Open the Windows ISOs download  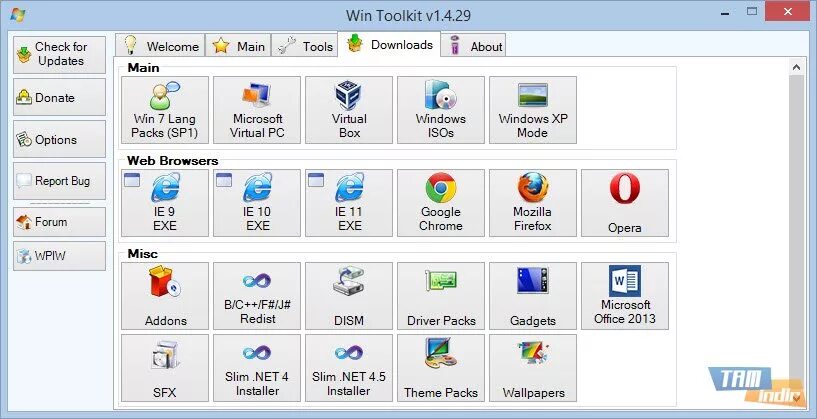pyautogui.click(x=441, y=110)
